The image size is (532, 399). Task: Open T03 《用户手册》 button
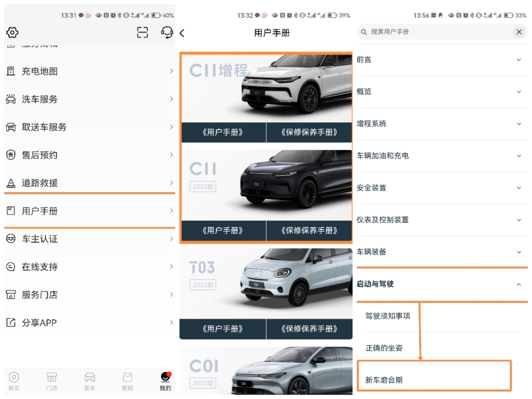tap(223, 329)
